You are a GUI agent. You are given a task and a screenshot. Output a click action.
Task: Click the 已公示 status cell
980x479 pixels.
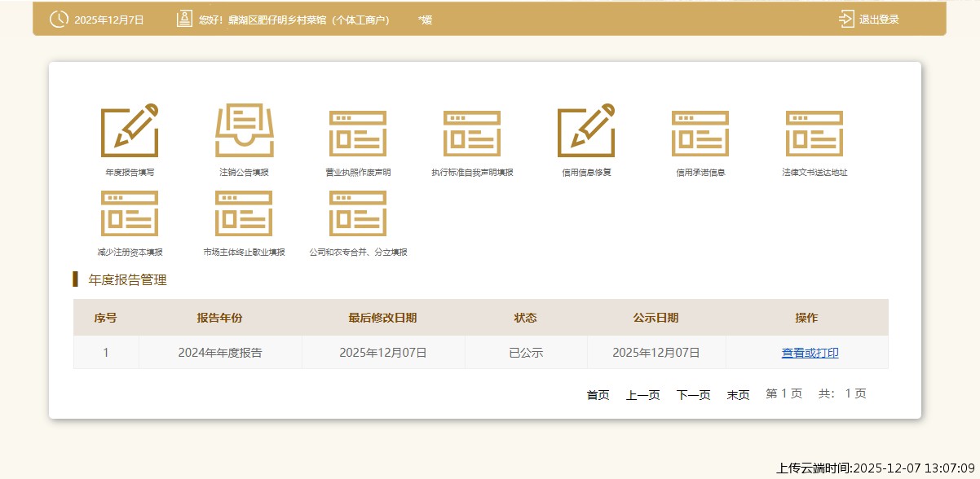[x=526, y=353]
